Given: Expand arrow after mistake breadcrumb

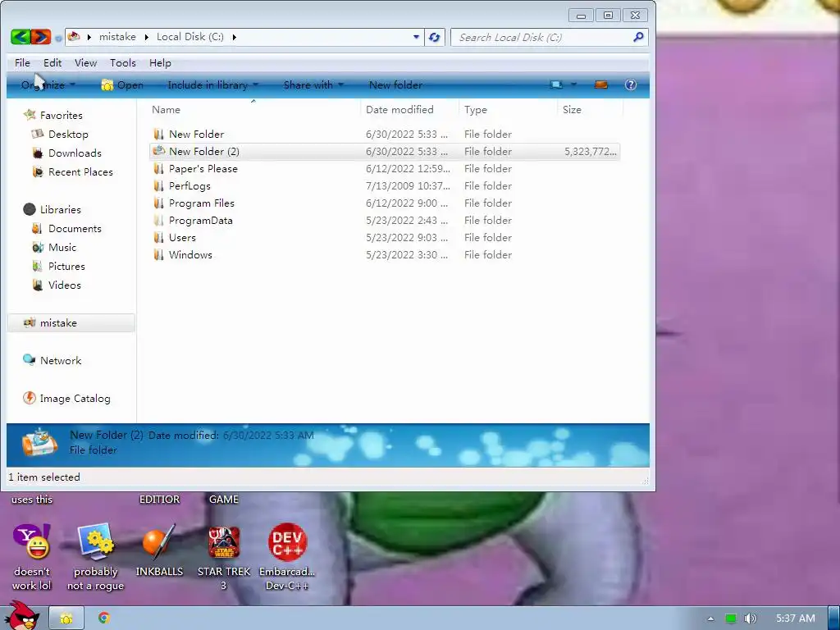Looking at the screenshot, I should 146,37.
